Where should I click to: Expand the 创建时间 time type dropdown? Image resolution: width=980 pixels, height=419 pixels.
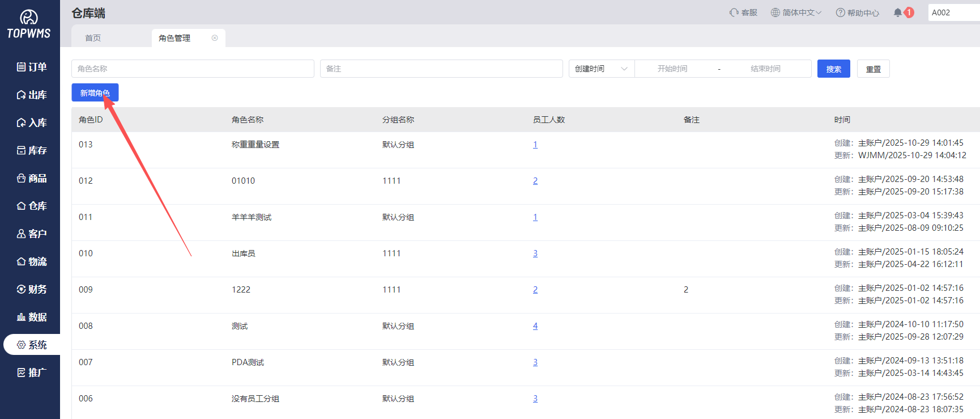pos(601,69)
